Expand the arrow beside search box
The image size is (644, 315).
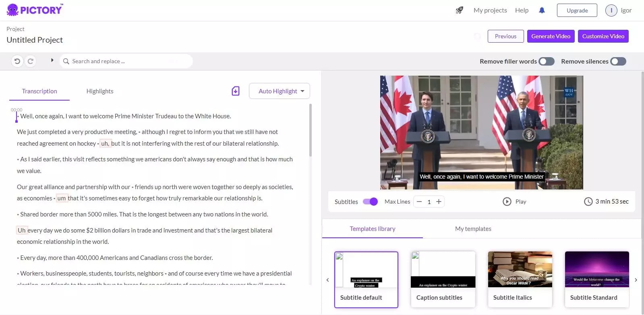pos(52,60)
